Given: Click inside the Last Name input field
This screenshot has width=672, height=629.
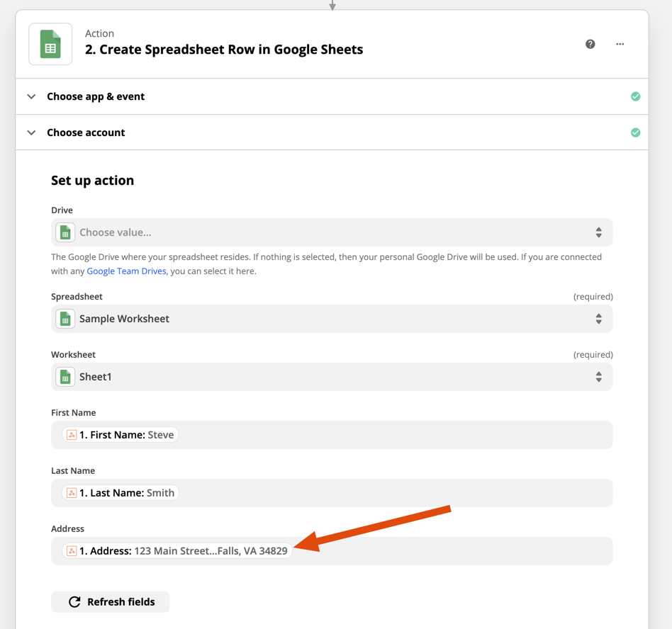Looking at the screenshot, I should click(x=332, y=493).
